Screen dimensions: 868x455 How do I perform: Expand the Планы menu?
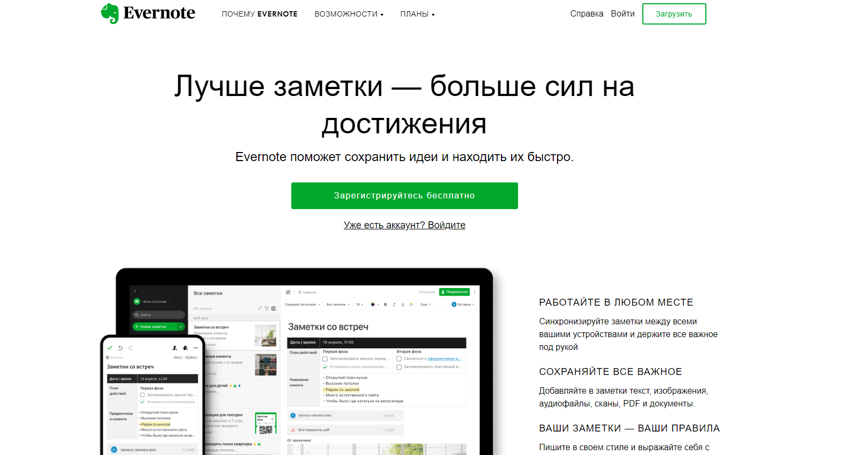pos(417,14)
